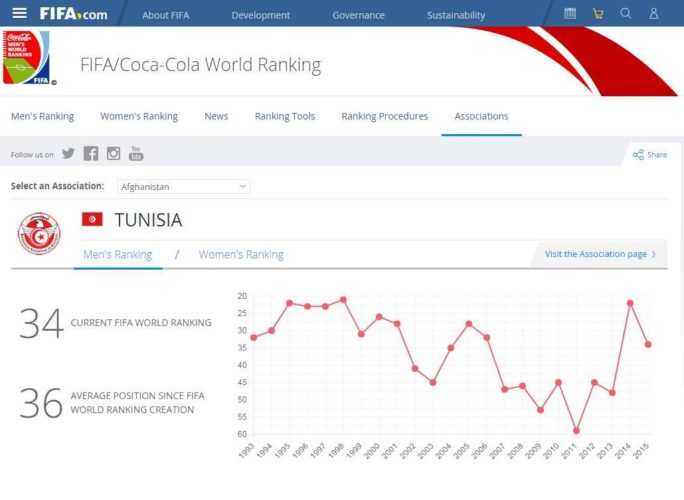The image size is (684, 500).
Task: Click the 2011 data point on chart
Action: 576,431
